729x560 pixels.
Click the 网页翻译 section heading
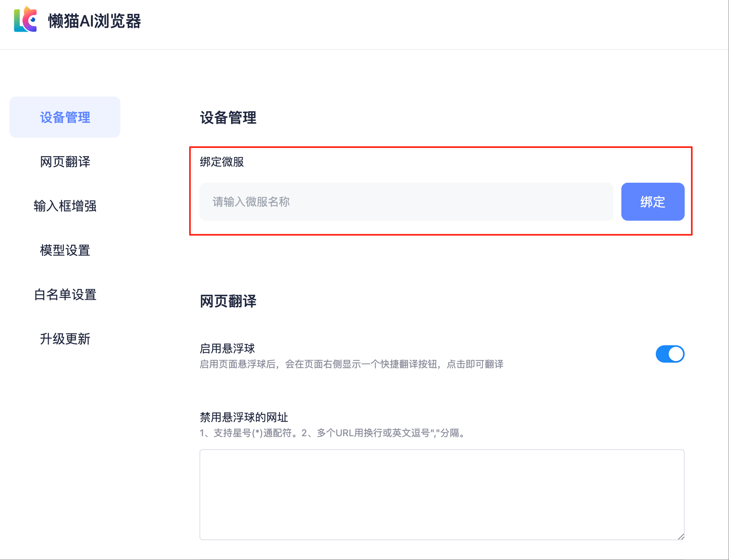(228, 301)
